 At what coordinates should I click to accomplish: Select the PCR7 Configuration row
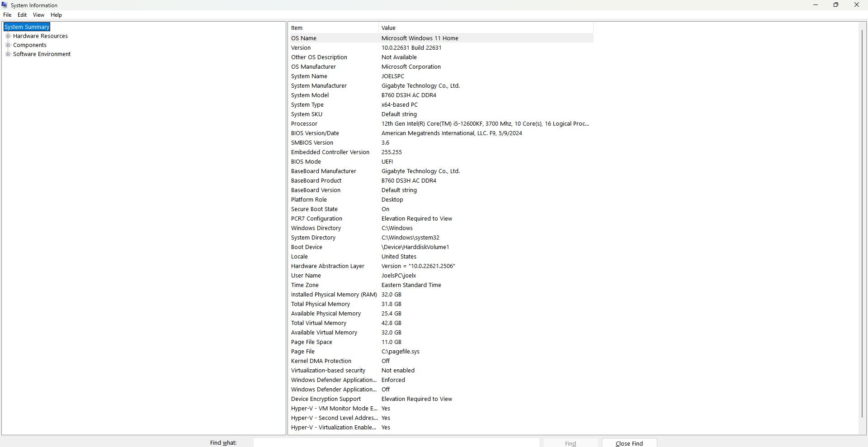pyautogui.click(x=441, y=219)
